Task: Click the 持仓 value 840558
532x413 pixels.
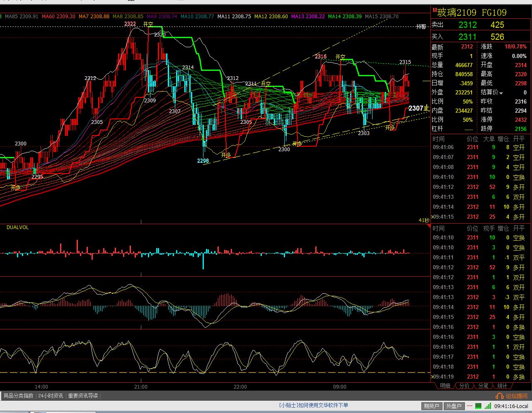Action: [x=464, y=74]
